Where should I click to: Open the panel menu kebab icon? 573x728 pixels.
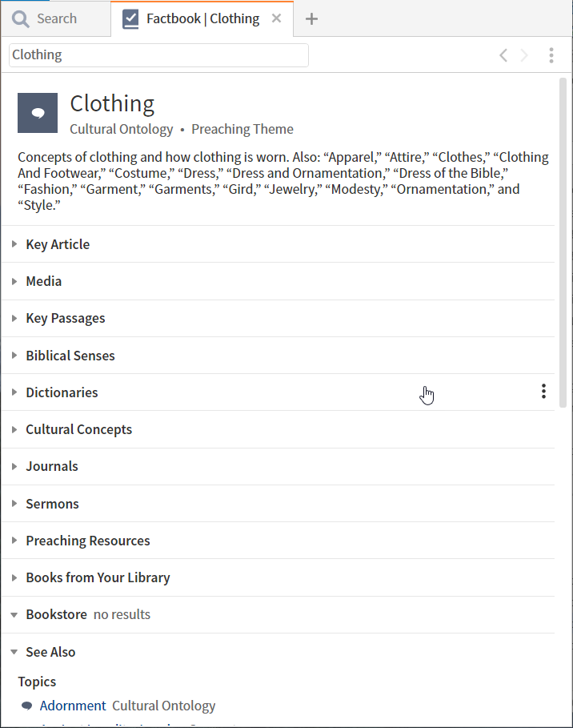click(551, 55)
